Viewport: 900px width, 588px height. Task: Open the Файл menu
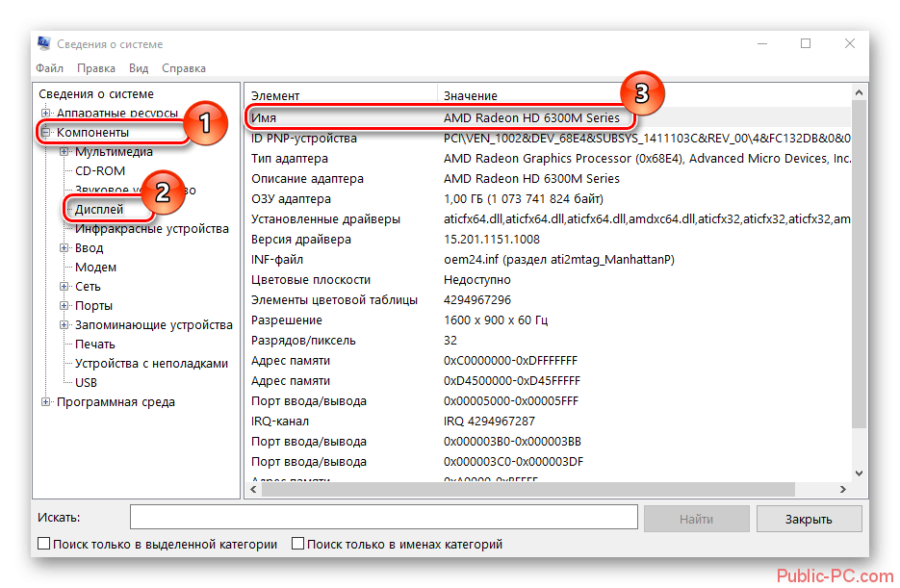(x=50, y=68)
